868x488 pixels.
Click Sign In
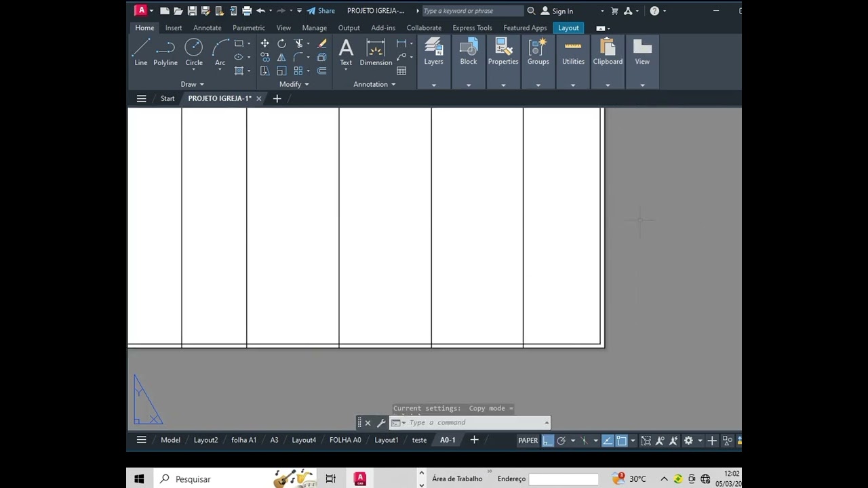coord(557,11)
